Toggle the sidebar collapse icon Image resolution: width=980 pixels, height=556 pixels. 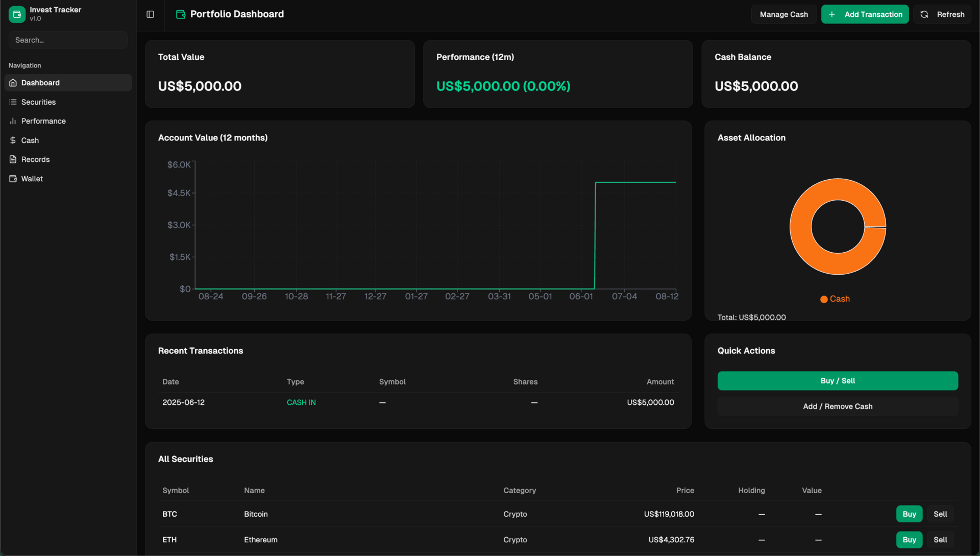pyautogui.click(x=150, y=14)
